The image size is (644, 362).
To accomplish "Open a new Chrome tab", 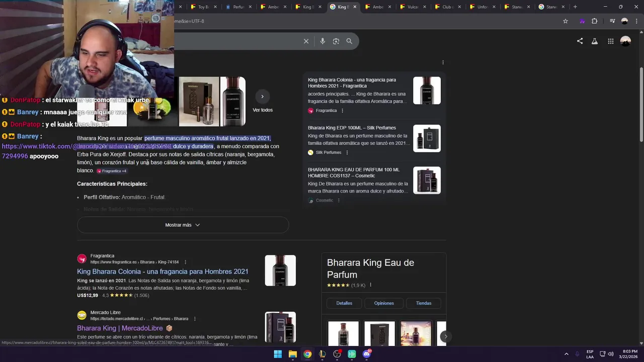I will click(x=575, y=7).
